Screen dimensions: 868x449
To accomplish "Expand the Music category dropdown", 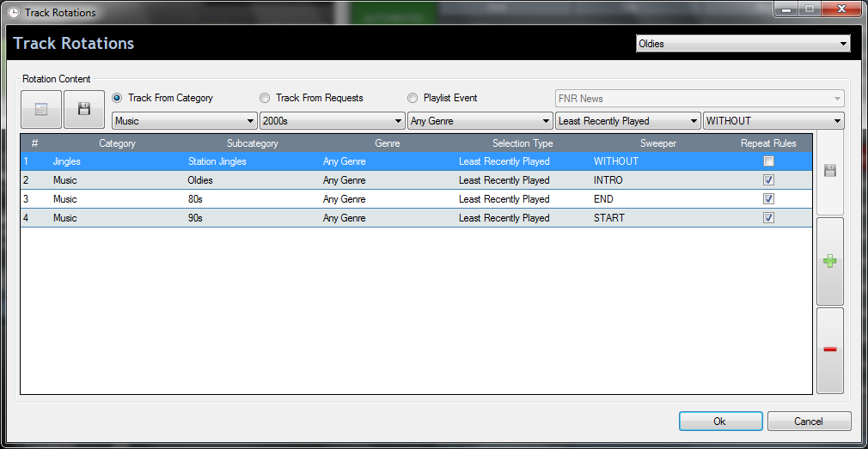I will 184,121.
